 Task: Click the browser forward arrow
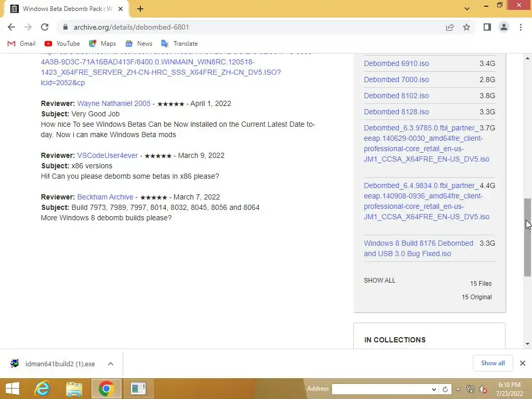point(28,27)
